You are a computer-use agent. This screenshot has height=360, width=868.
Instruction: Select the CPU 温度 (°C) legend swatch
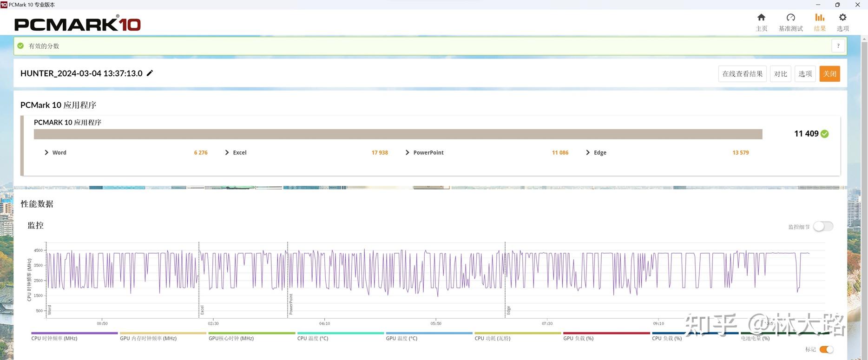(341, 333)
